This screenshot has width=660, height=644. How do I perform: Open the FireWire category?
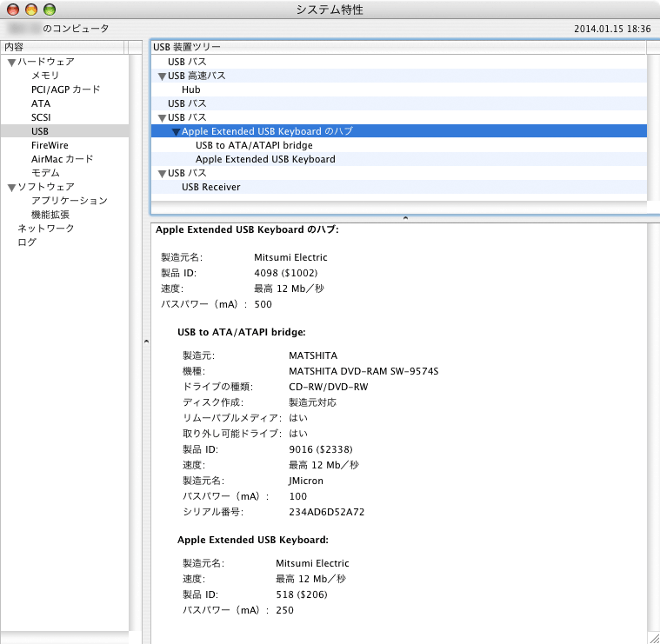click(x=50, y=144)
